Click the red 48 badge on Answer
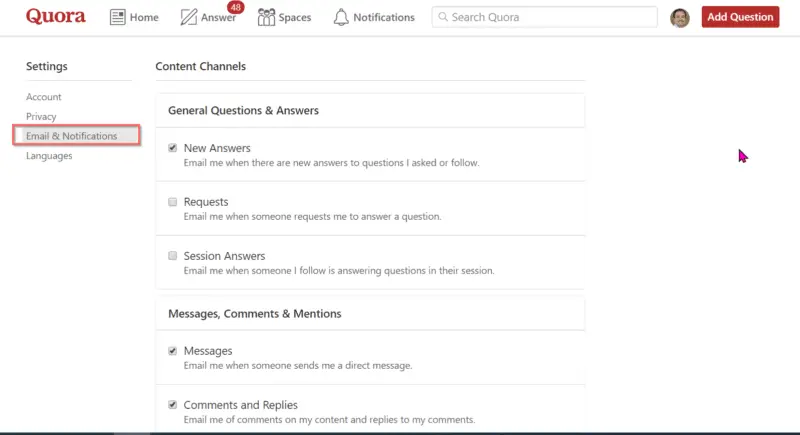 click(x=235, y=8)
